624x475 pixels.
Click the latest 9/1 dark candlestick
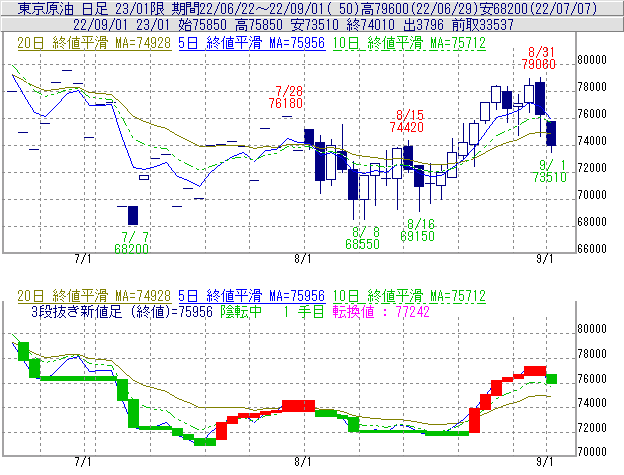tap(551, 134)
